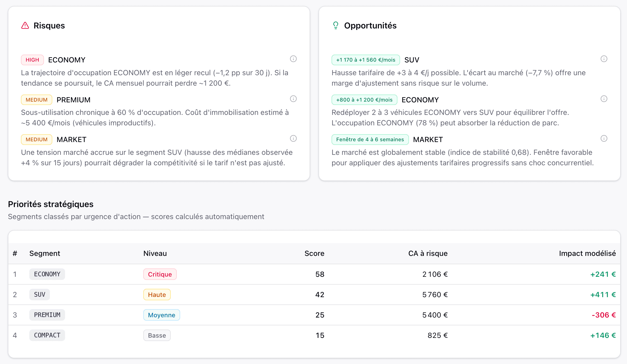This screenshot has width=627, height=364.
Task: Select the COMPACT row in priorities table
Action: click(47, 335)
